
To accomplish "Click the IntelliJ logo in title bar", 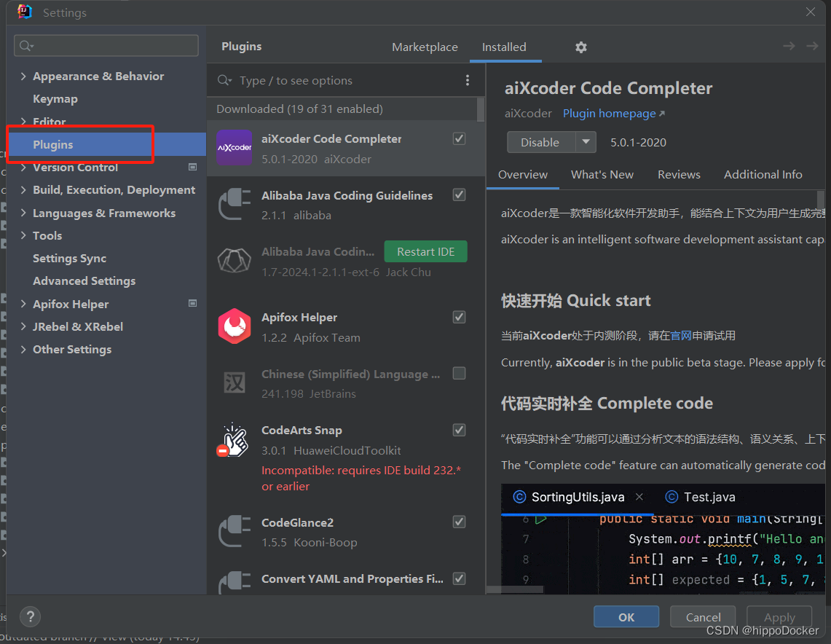I will click(24, 12).
